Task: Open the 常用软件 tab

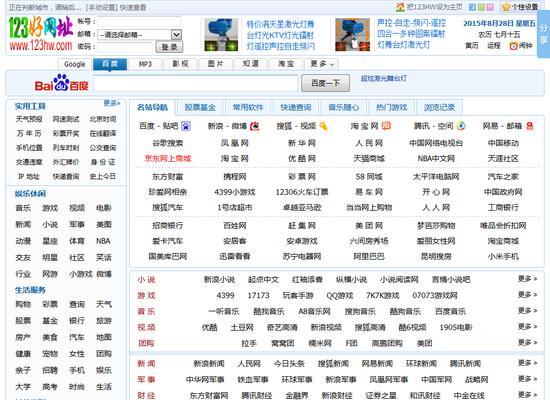Action: [248, 107]
